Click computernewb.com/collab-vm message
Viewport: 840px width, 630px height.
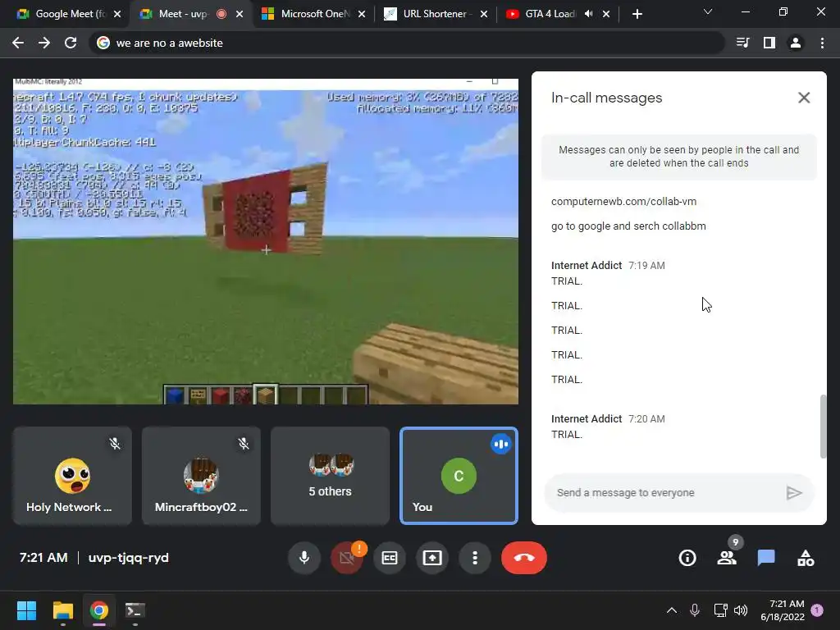tap(623, 202)
